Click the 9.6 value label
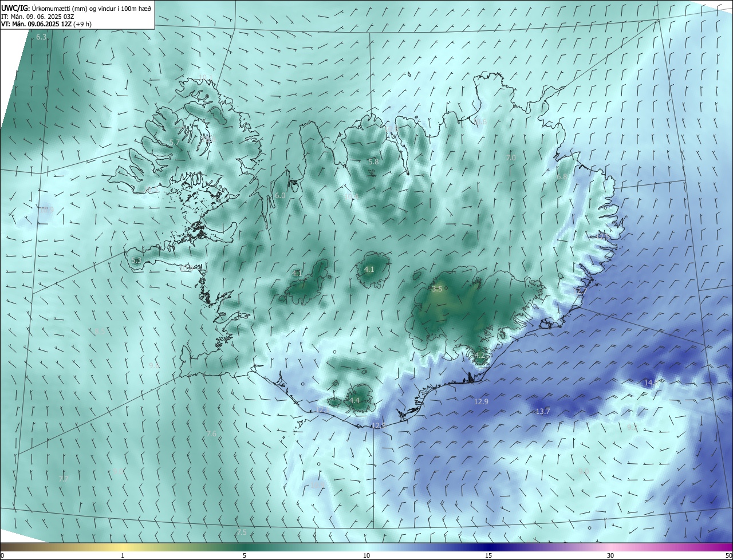This screenshot has height=560, width=733. click(154, 365)
